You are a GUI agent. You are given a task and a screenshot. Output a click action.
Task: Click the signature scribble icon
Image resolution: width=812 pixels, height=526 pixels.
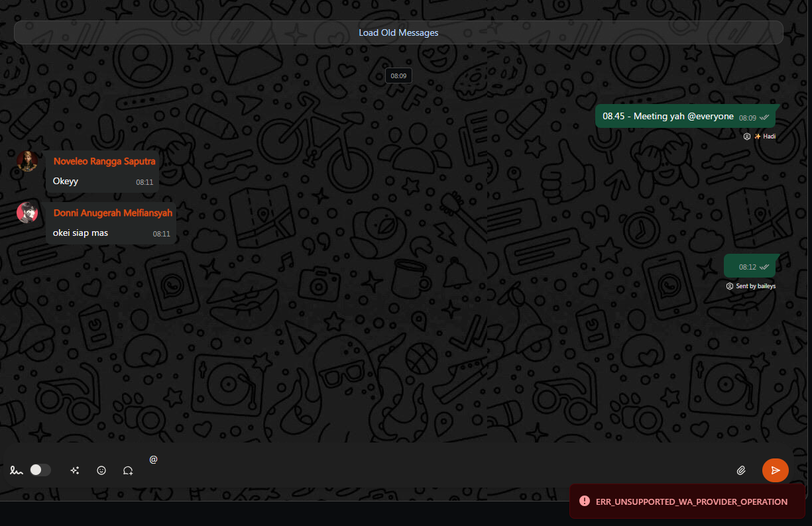coord(16,470)
